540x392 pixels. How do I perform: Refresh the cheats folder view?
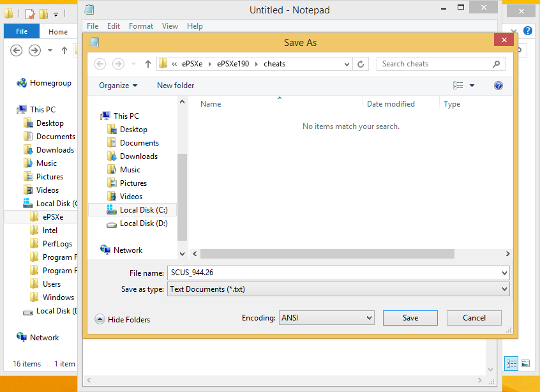[x=361, y=64]
